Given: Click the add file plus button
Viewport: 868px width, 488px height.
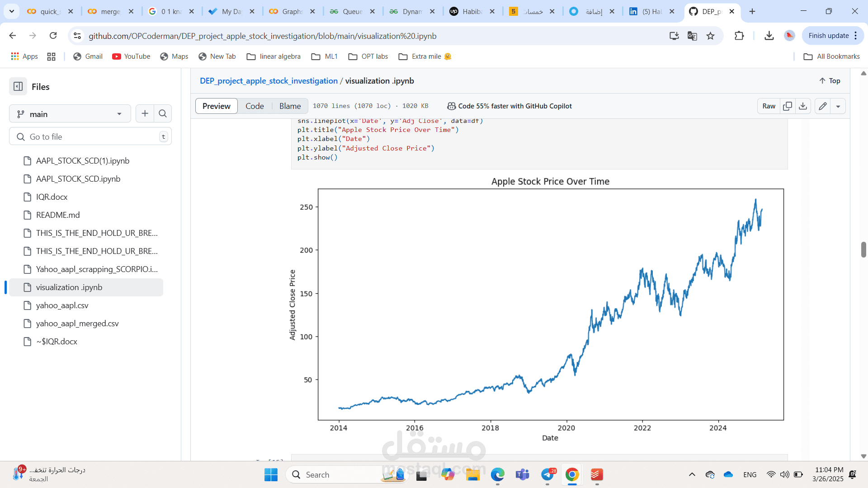Looking at the screenshot, I should 145,113.
